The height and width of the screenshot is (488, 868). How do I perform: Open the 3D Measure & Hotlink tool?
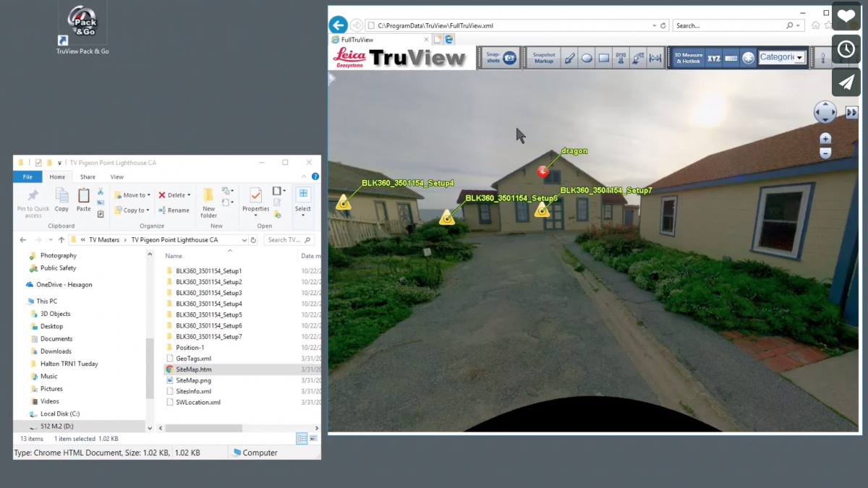[x=688, y=57]
